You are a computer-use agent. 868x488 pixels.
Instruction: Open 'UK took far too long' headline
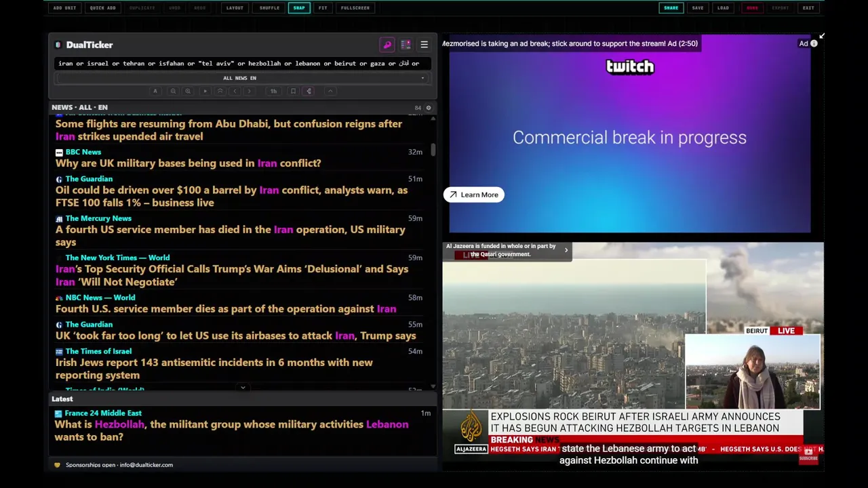click(x=235, y=335)
